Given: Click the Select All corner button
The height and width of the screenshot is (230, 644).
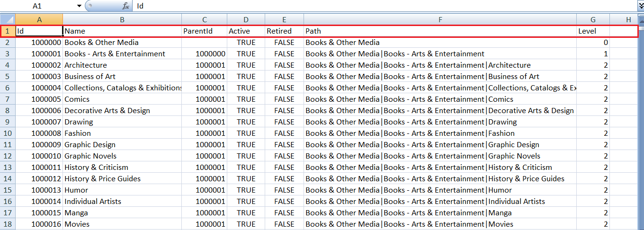Looking at the screenshot, I should tap(8, 19).
